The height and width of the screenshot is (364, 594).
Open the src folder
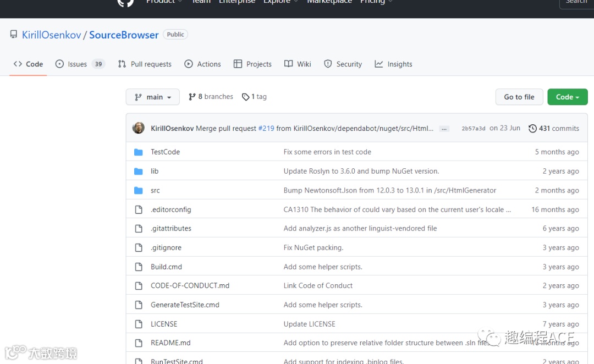click(155, 190)
